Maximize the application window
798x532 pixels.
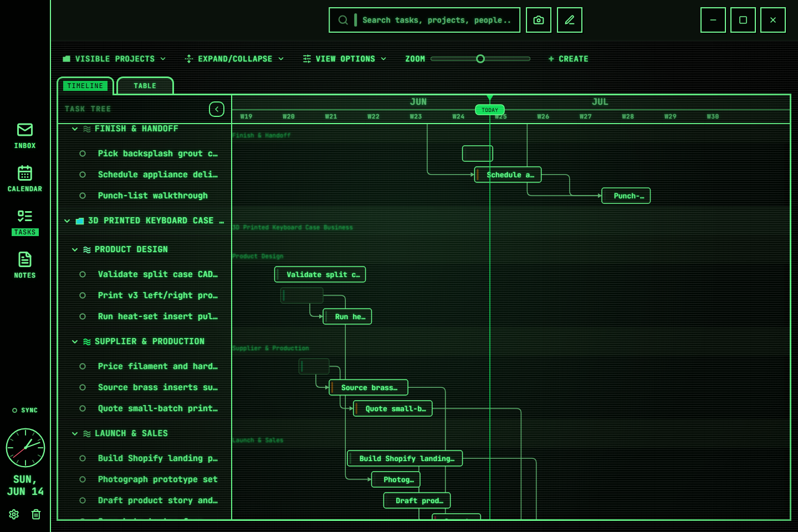pyautogui.click(x=743, y=20)
